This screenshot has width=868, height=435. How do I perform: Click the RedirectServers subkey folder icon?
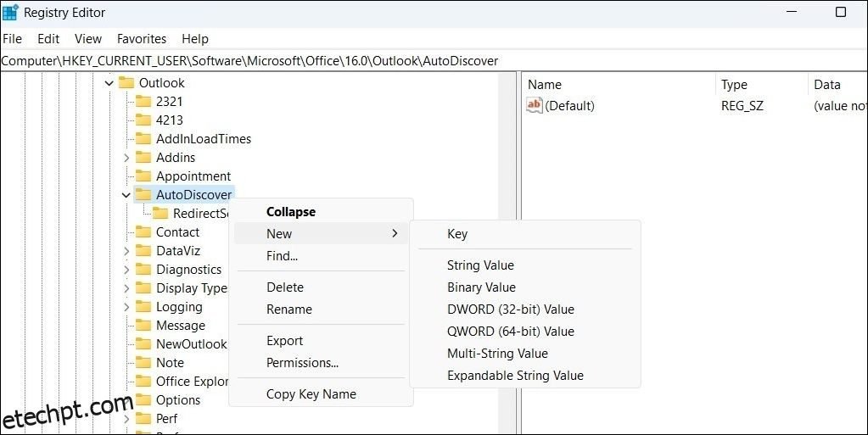(160, 214)
